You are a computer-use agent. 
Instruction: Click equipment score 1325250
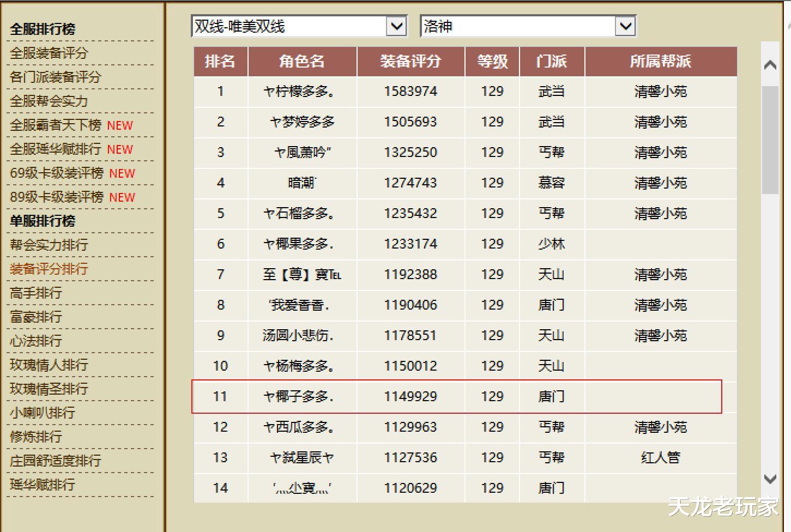pos(410,153)
